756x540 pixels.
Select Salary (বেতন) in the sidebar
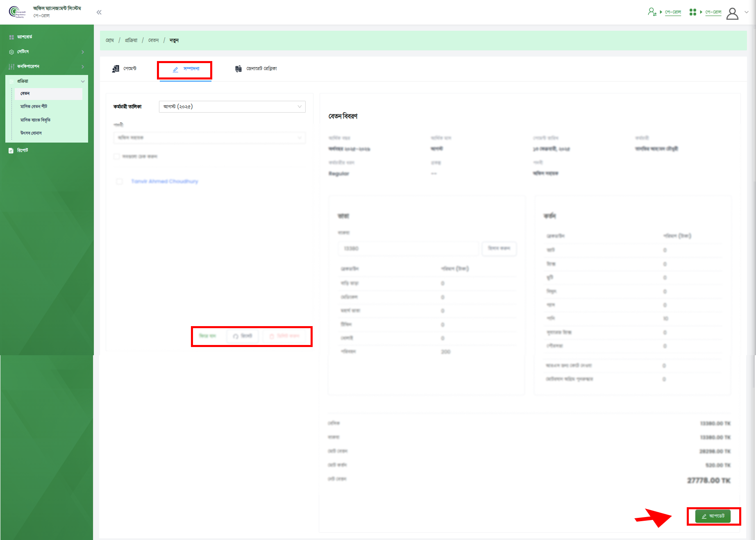coord(49,94)
